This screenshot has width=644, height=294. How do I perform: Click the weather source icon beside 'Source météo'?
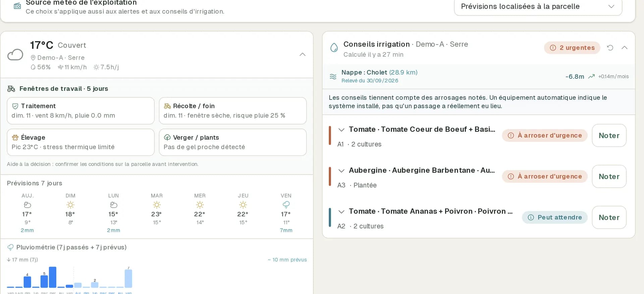[17, 6]
